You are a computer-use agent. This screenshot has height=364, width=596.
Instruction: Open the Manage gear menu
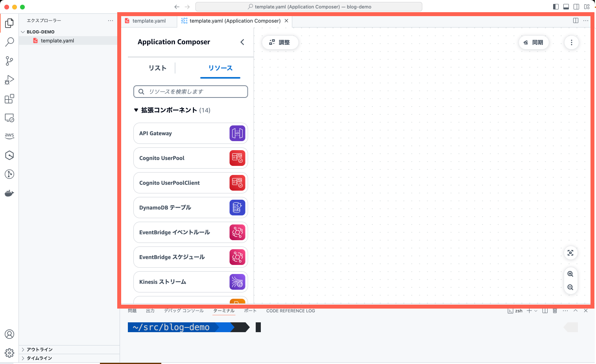tap(9, 353)
